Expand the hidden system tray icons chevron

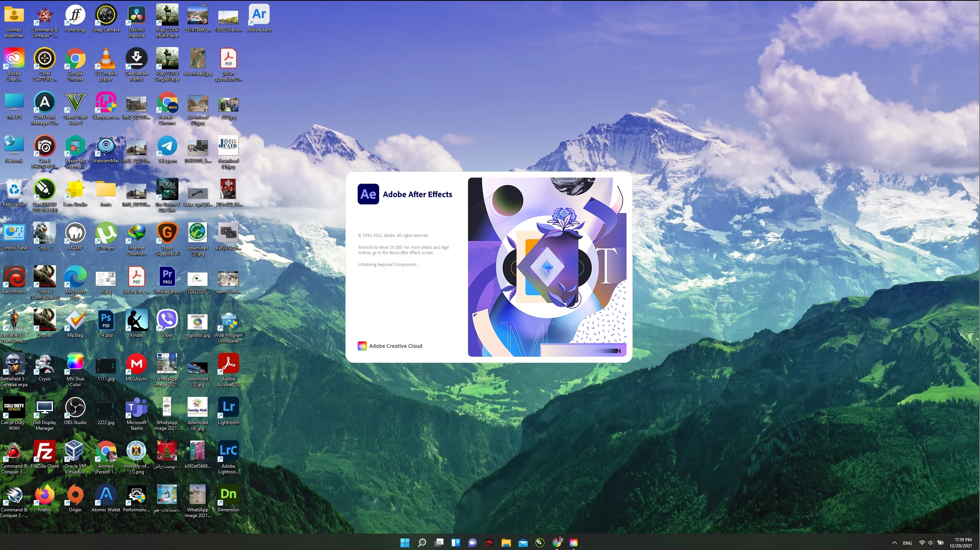(894, 543)
